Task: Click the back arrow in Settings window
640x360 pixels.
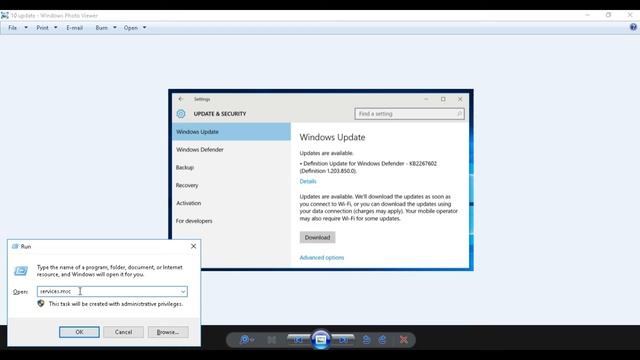Action: pos(181,99)
